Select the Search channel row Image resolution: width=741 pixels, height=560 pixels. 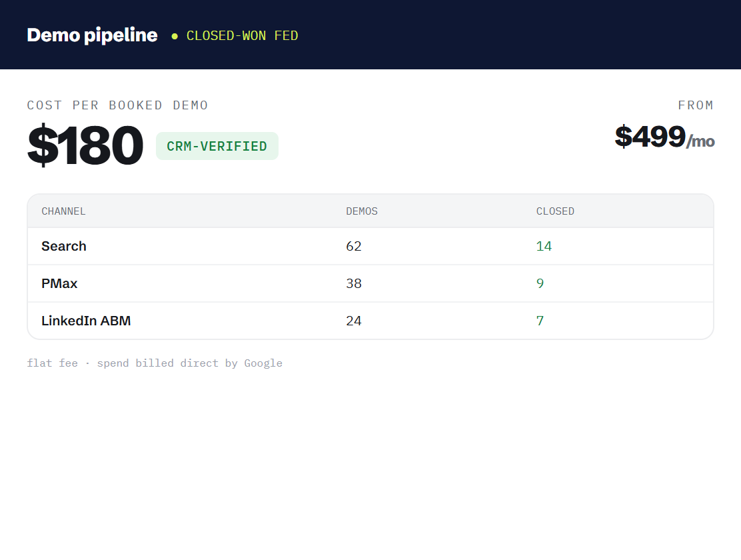click(x=370, y=247)
